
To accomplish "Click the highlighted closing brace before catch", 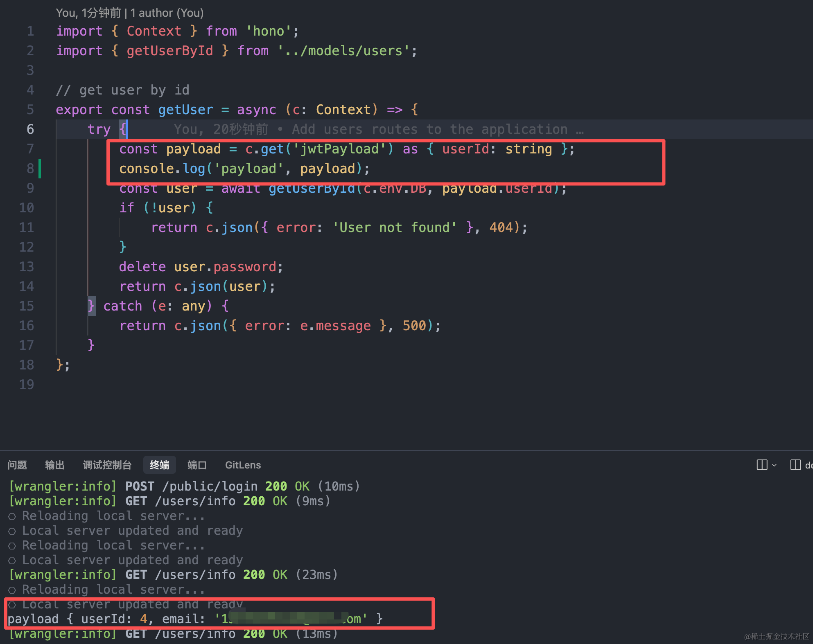I will coord(91,306).
